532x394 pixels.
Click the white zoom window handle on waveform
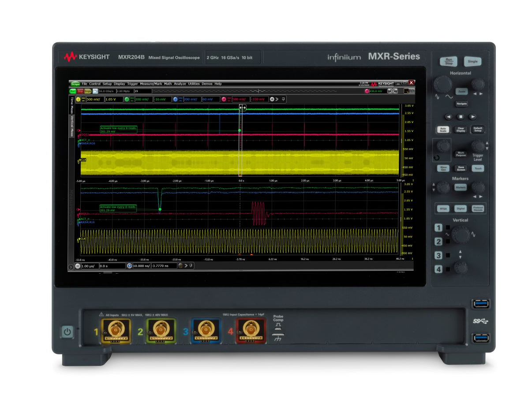(242, 108)
